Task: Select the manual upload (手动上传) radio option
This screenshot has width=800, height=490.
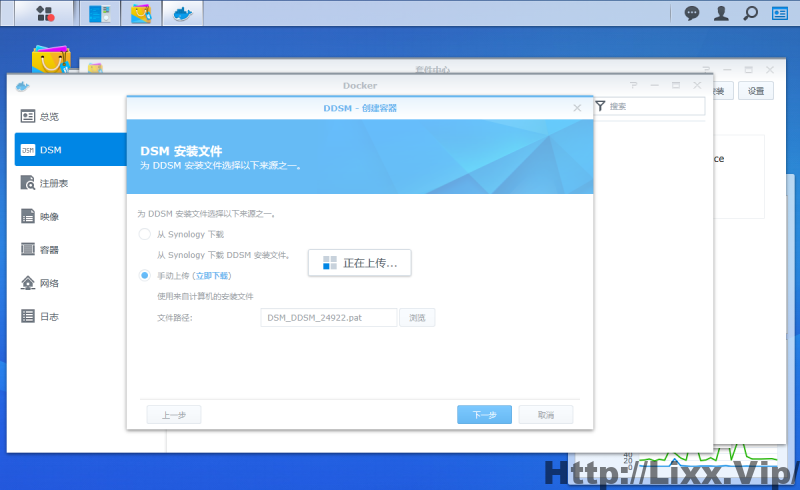Action: click(145, 276)
